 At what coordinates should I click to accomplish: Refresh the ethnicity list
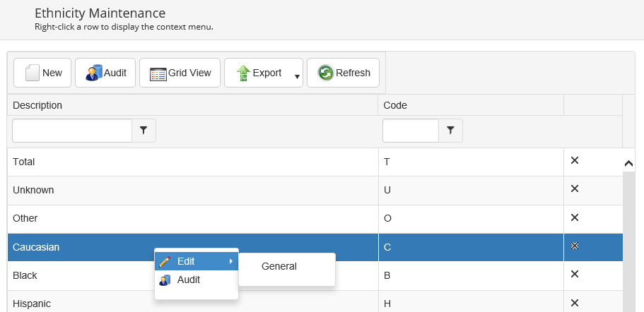click(x=344, y=73)
